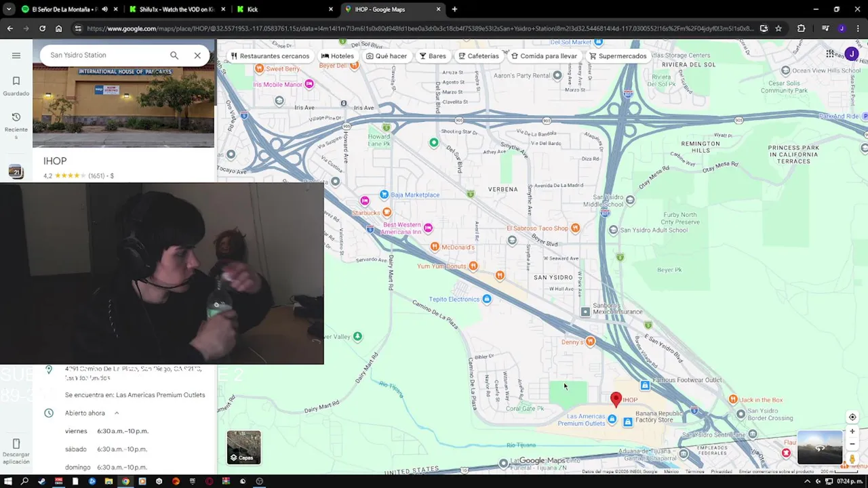Open the Recientes history sidebar item
Viewport: 868px width, 488px height.
(16, 126)
